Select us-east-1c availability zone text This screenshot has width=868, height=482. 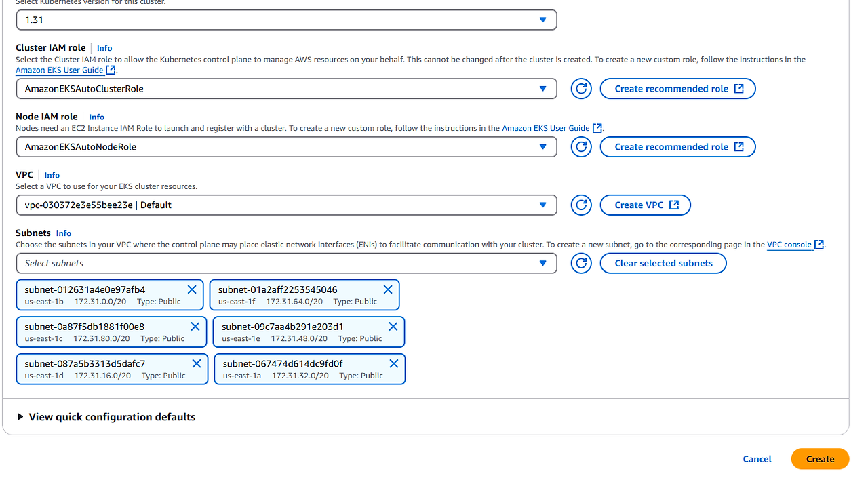[44, 338]
